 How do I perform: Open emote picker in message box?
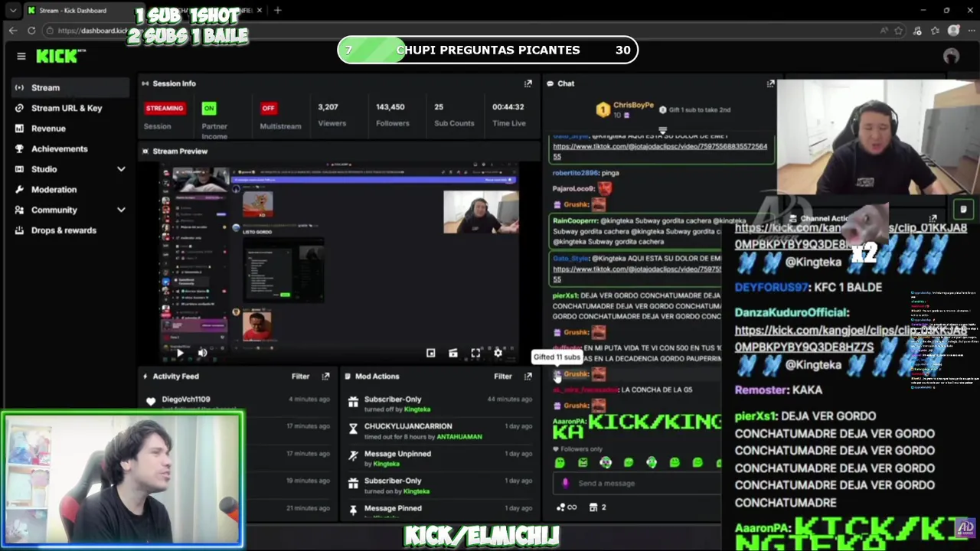click(566, 483)
